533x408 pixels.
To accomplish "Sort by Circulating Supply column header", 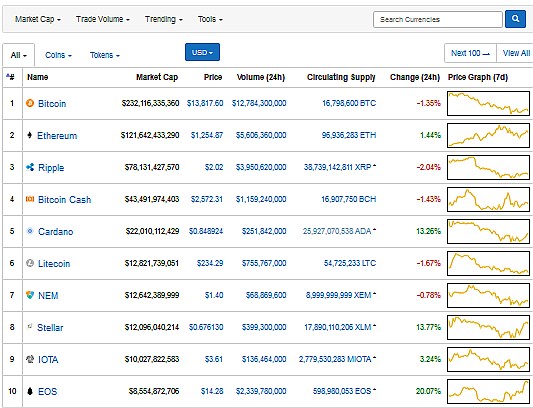I will click(x=341, y=77).
